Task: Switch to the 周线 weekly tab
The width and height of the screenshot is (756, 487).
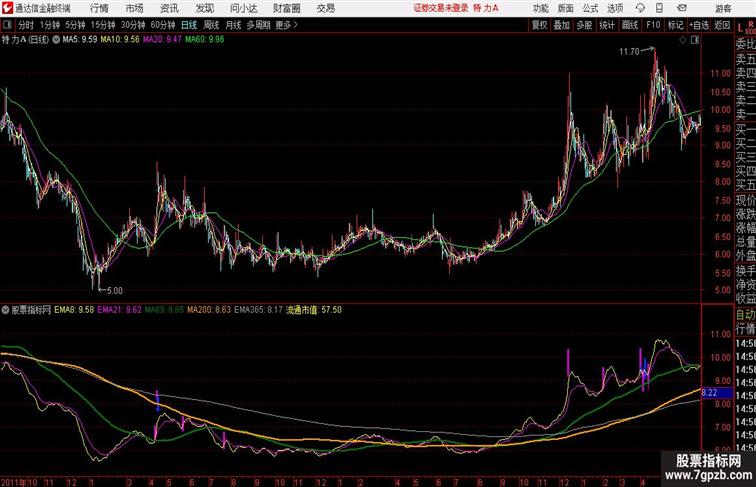Action: [211, 25]
